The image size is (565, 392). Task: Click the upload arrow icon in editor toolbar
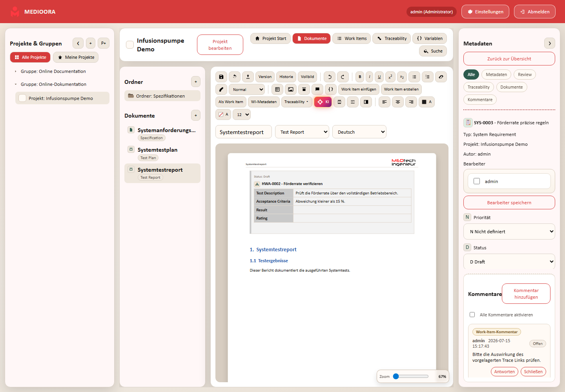coord(248,77)
